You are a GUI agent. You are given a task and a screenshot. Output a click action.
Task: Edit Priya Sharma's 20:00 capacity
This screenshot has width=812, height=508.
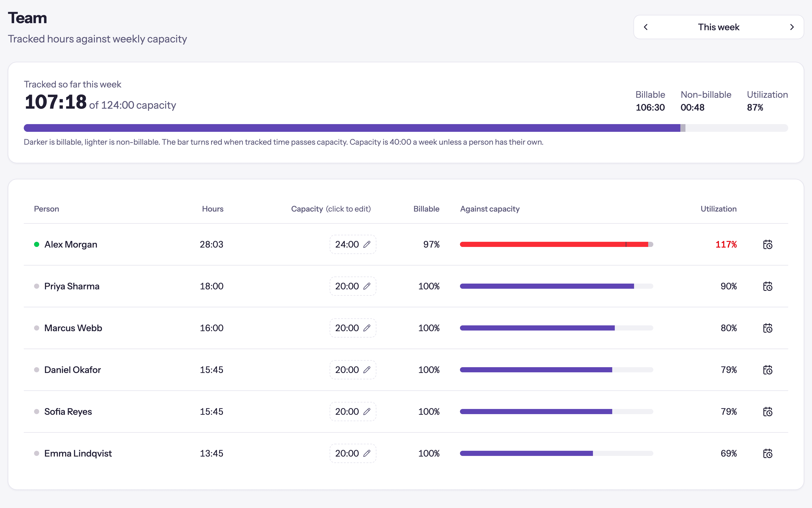coord(353,286)
